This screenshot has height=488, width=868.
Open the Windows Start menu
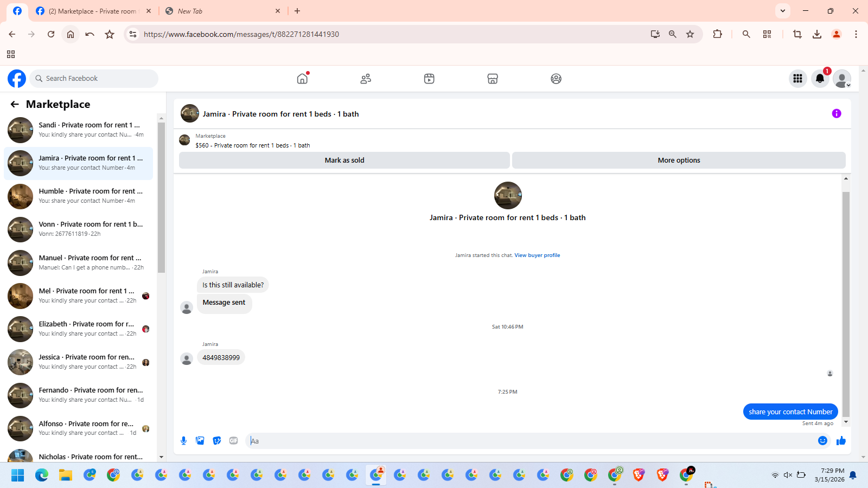[18, 476]
